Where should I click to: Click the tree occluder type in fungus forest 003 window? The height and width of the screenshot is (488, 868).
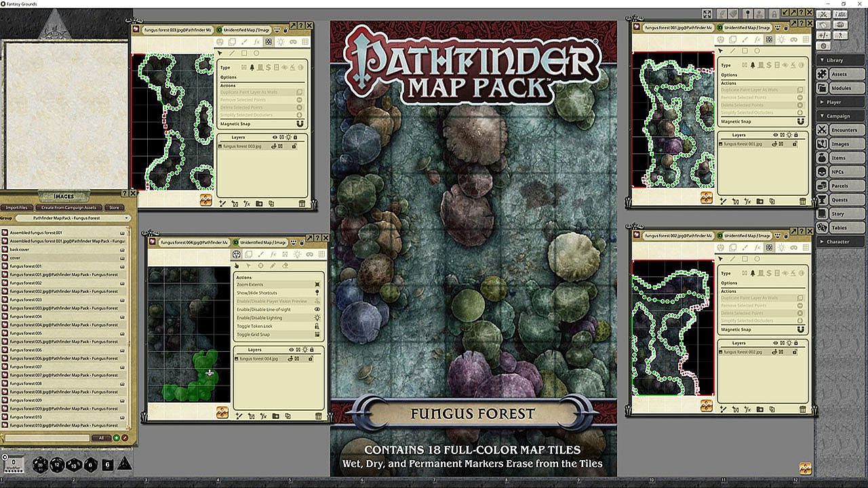click(x=252, y=67)
